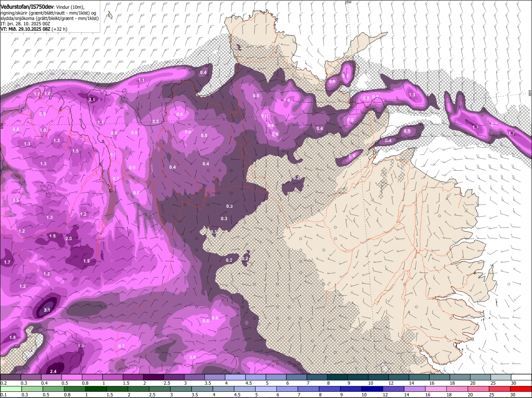
Task: Click the 2.4 value label on the map
Action: 53,371
